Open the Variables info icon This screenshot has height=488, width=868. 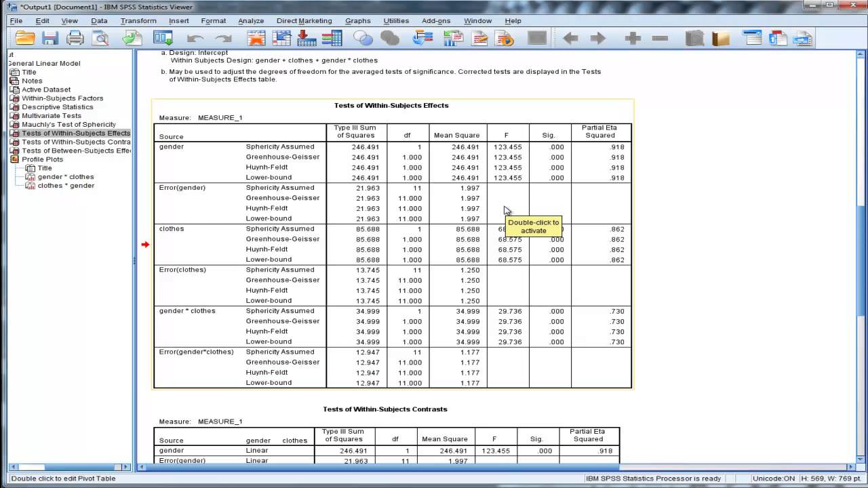coord(332,39)
